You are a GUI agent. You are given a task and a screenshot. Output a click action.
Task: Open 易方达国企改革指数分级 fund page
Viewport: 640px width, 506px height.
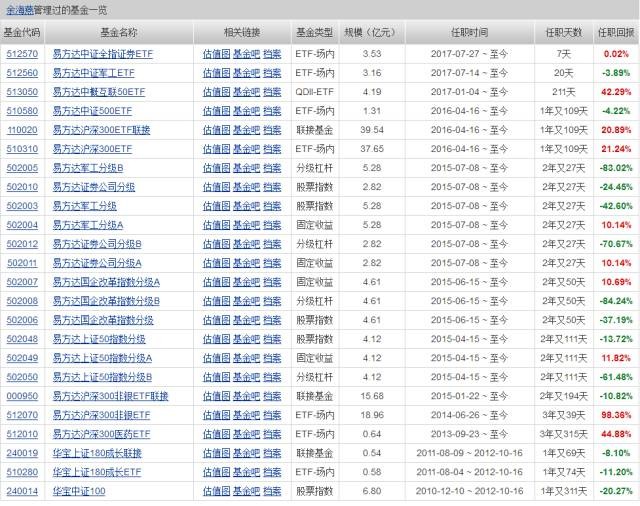(103, 320)
